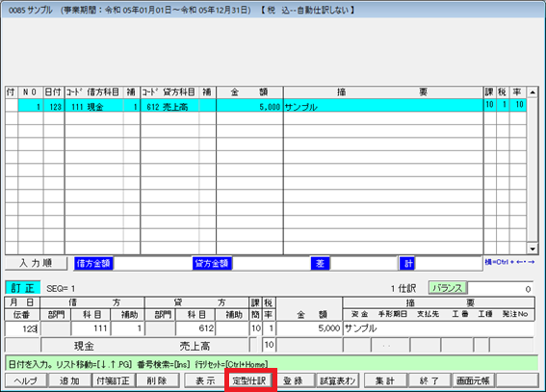This screenshot has width=546, height=392.
Task: Toggle the 入力順 sort button
Action: click(36, 263)
